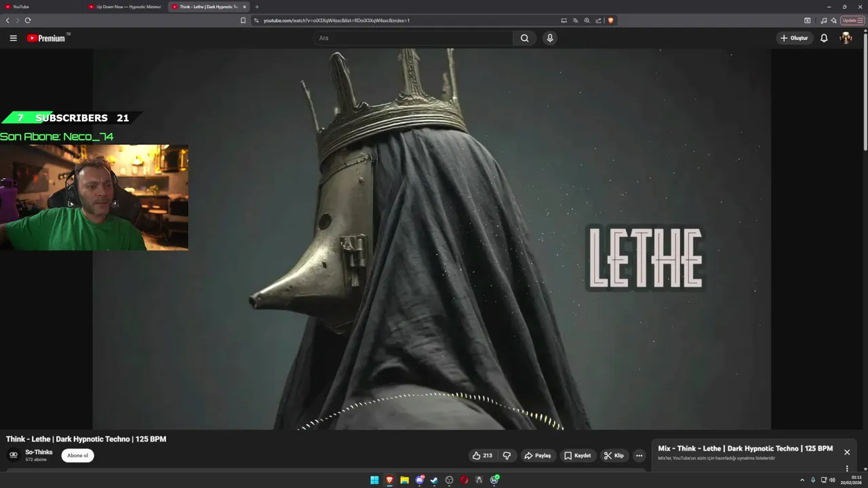Open Steam from the taskbar
The width and height of the screenshot is (868, 488).
[434, 480]
